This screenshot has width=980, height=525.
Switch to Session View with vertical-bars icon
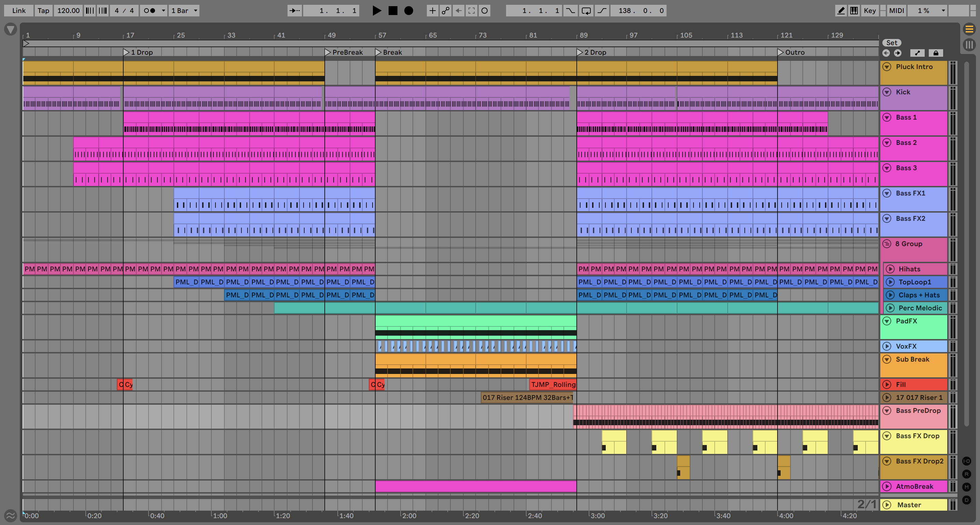pyautogui.click(x=969, y=45)
